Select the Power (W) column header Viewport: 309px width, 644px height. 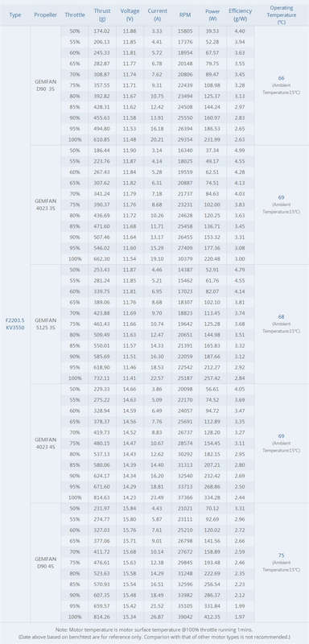tap(212, 14)
